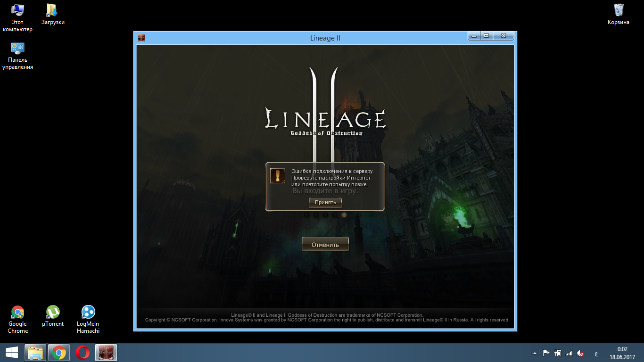
Task: Open battery power status tray icon
Action: tap(558, 353)
